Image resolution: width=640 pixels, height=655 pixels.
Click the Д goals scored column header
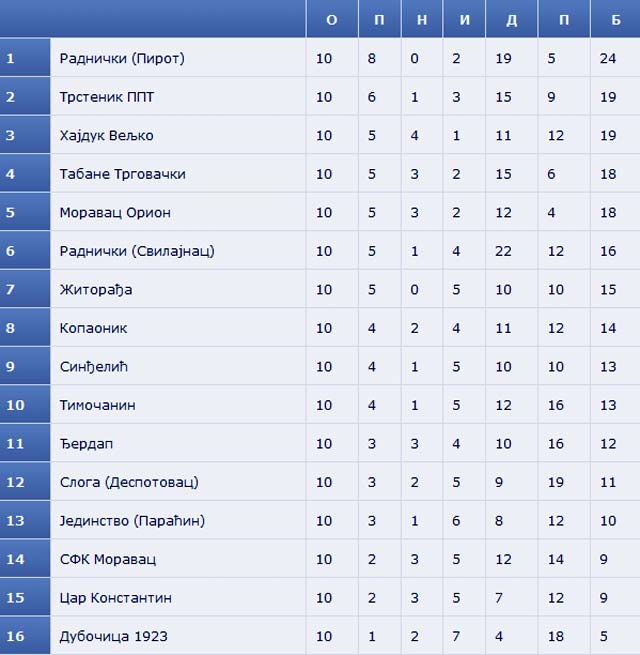[512, 19]
